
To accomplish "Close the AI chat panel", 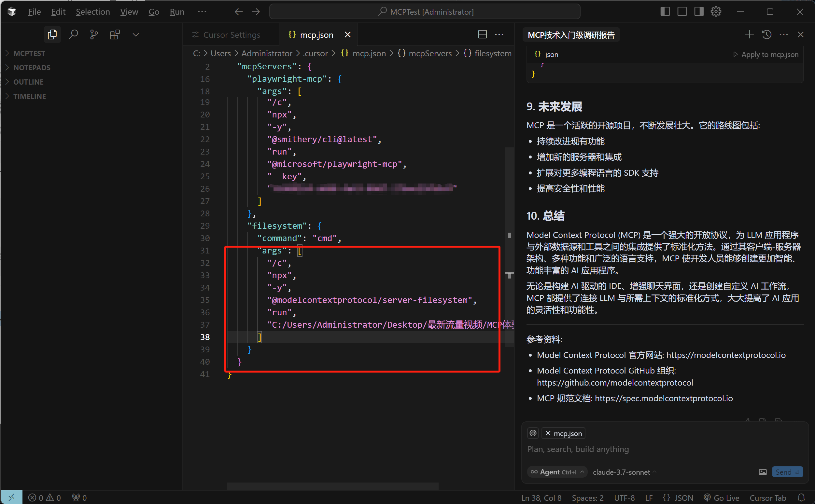I will 801,34.
